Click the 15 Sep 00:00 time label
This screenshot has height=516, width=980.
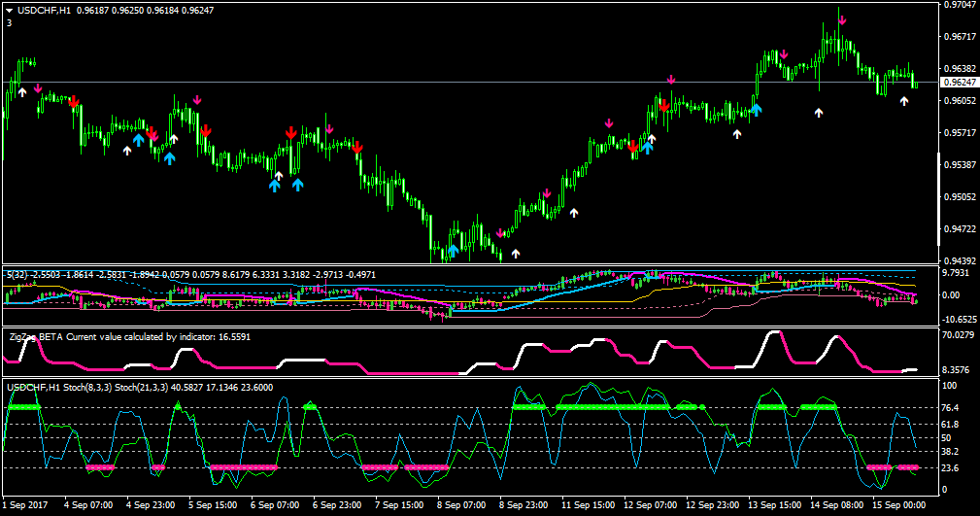pos(899,504)
